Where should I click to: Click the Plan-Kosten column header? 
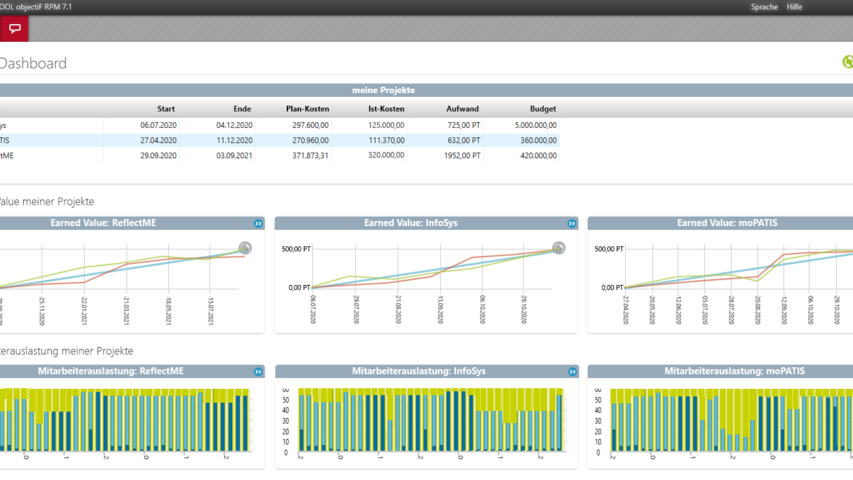tap(307, 109)
